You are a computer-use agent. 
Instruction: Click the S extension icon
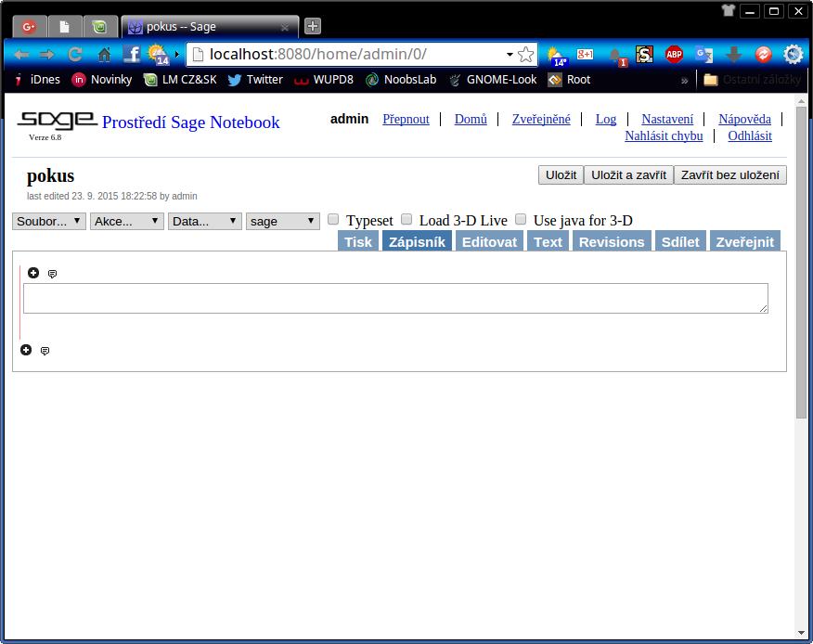644,55
